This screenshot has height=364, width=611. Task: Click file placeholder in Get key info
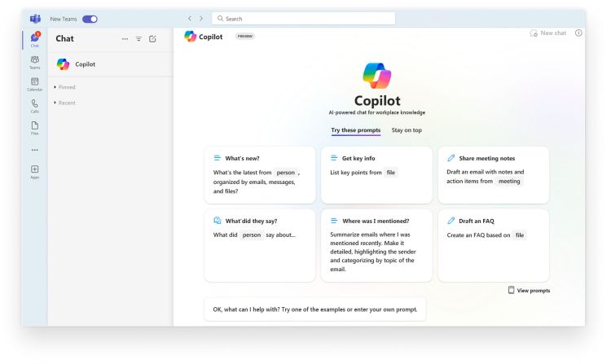[x=391, y=173]
